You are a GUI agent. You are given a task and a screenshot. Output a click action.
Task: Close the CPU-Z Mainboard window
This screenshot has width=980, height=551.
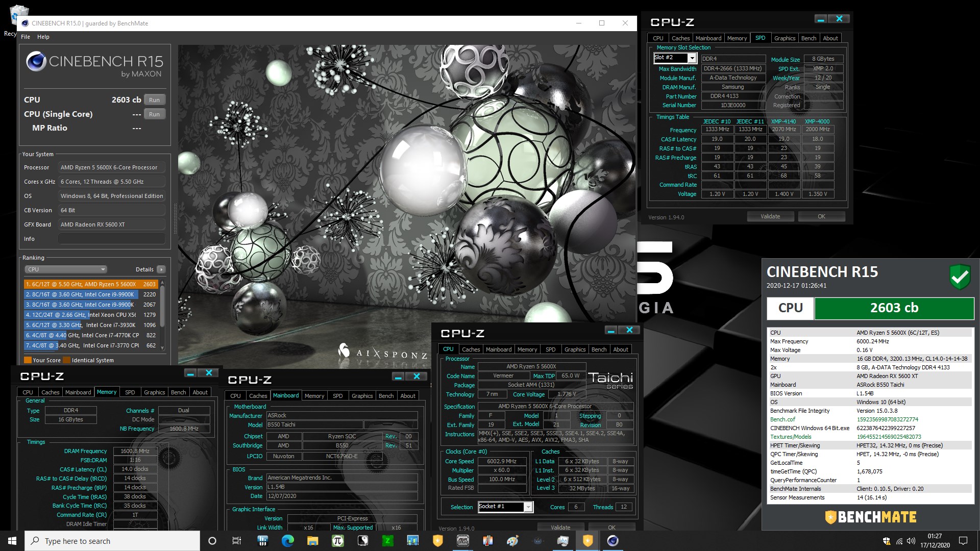[x=416, y=377]
